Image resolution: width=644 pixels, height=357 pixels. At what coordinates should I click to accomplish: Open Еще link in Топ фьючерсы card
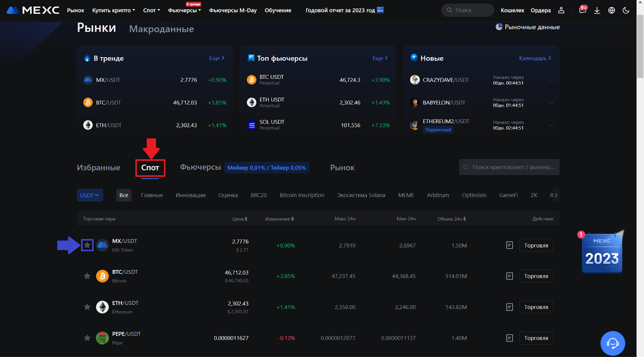tap(380, 58)
